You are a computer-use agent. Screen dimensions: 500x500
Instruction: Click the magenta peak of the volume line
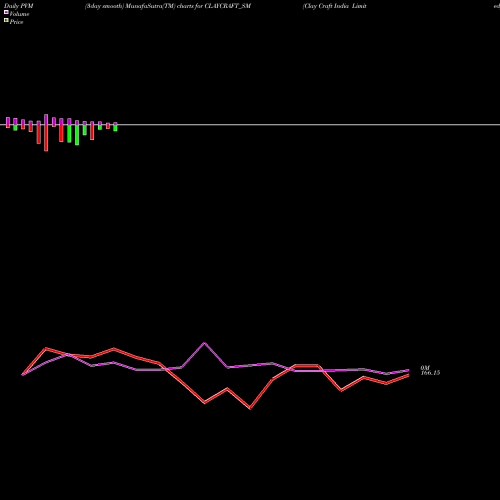click(x=204, y=343)
